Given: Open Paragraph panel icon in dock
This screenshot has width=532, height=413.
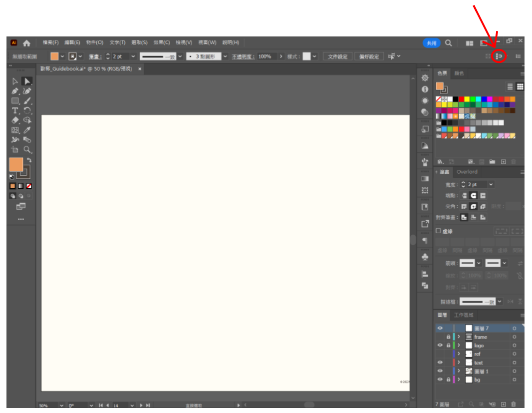Looking at the screenshot, I should (425, 241).
